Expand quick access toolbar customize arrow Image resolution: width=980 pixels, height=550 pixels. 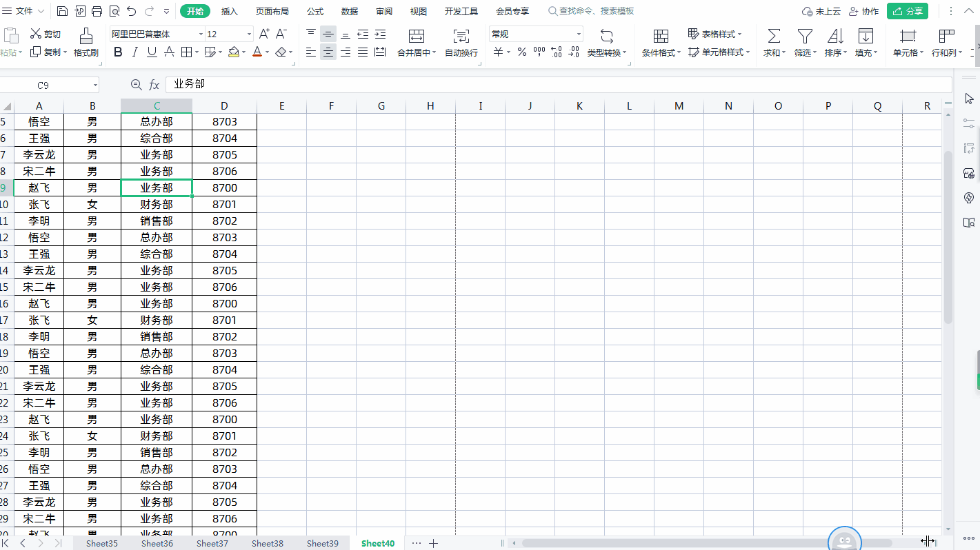[x=167, y=12]
